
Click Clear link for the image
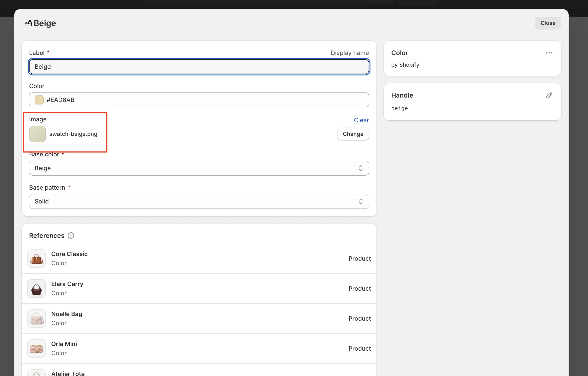coord(361,120)
